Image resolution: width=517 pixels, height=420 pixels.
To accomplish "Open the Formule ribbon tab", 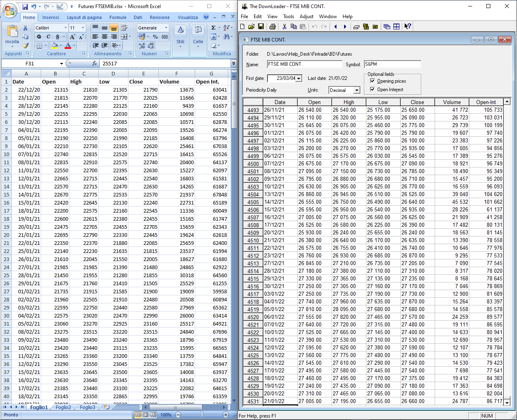I will point(118,17).
